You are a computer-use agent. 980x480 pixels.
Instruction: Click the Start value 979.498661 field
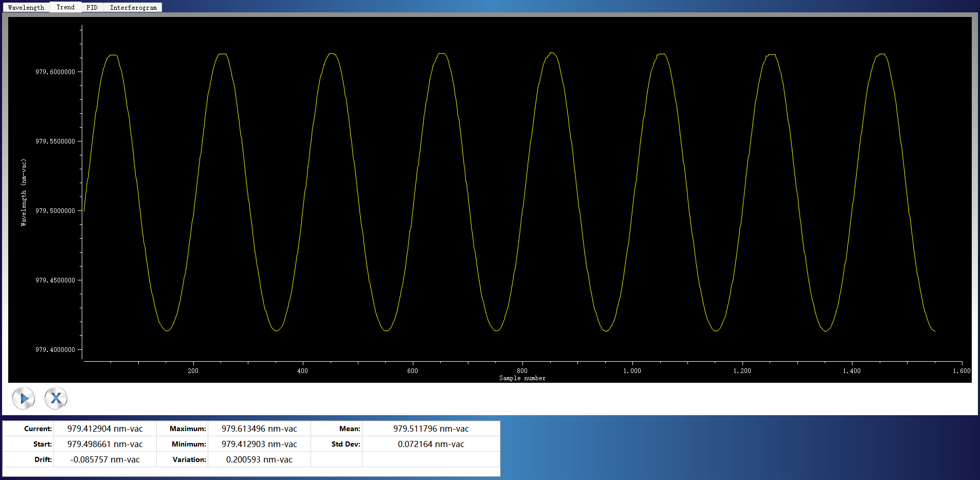(105, 444)
